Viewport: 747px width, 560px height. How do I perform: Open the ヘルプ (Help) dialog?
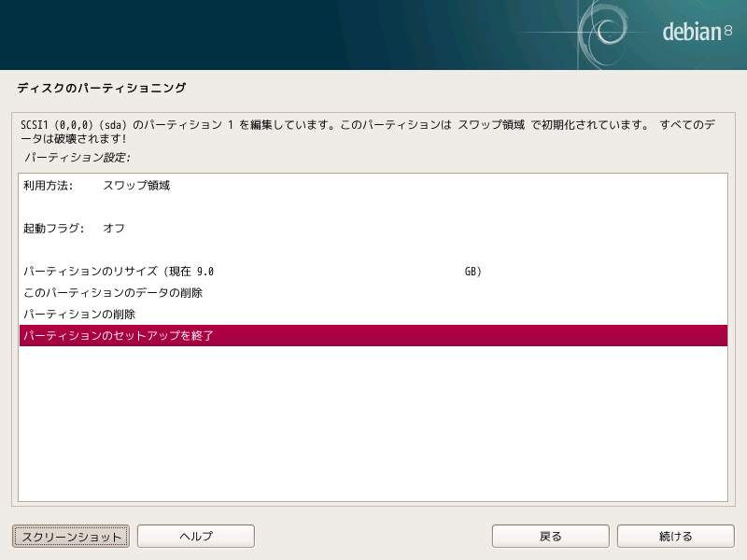pos(195,536)
